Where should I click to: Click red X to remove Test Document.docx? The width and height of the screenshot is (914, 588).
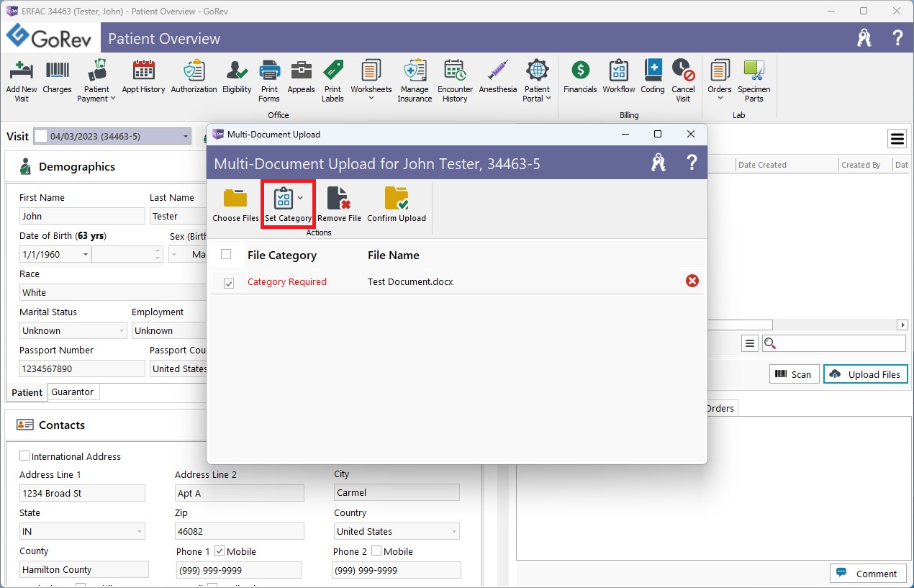click(692, 281)
